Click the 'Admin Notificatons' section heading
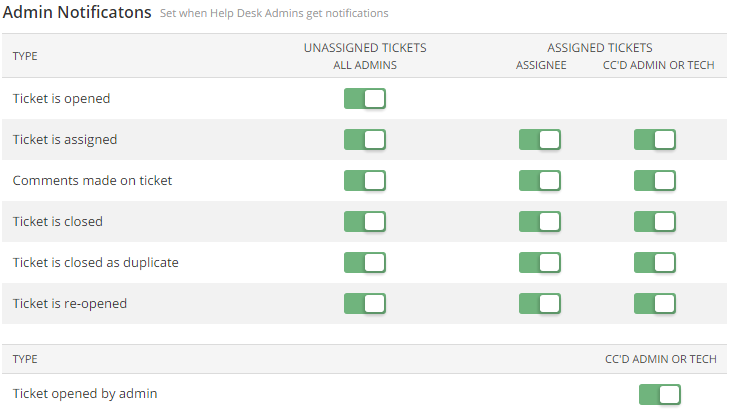 pyautogui.click(x=77, y=13)
